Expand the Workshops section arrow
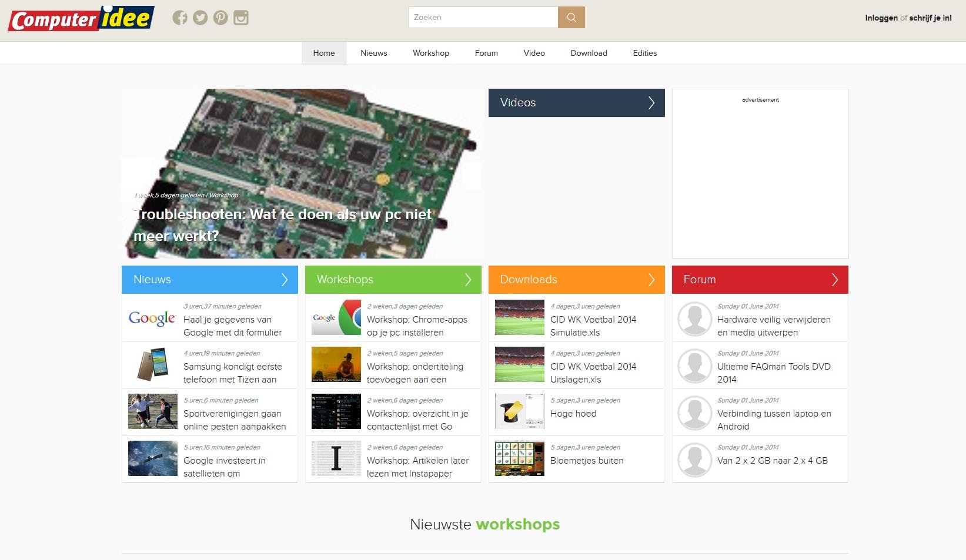 (468, 280)
